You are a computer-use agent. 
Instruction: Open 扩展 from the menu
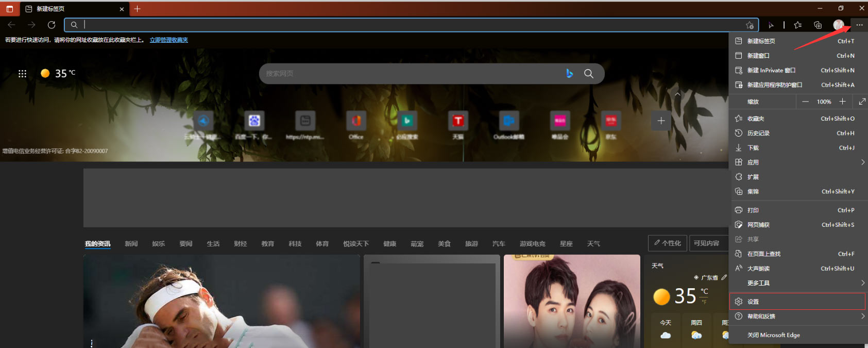tap(797, 177)
